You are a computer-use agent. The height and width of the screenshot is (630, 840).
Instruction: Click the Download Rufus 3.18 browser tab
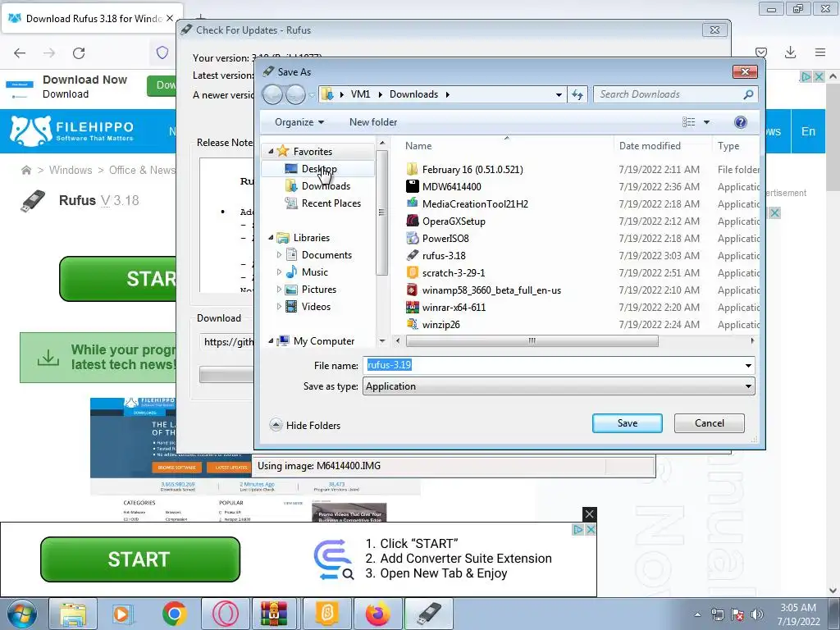click(x=92, y=18)
